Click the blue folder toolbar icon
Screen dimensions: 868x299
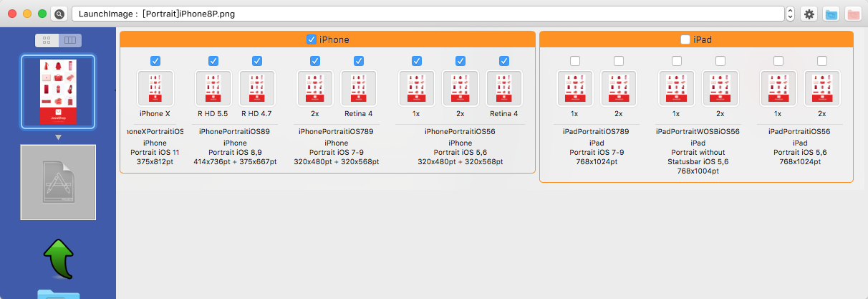tap(831, 14)
